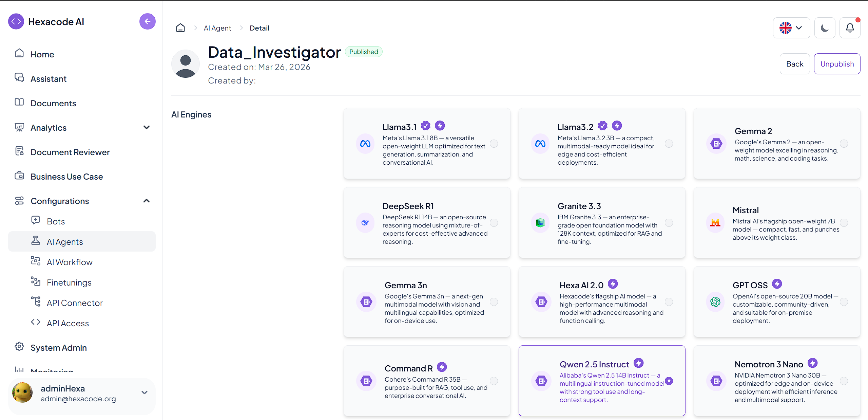Screen dimensions: 868x420
Task: Click the Command R engine logo
Action: 366,381
